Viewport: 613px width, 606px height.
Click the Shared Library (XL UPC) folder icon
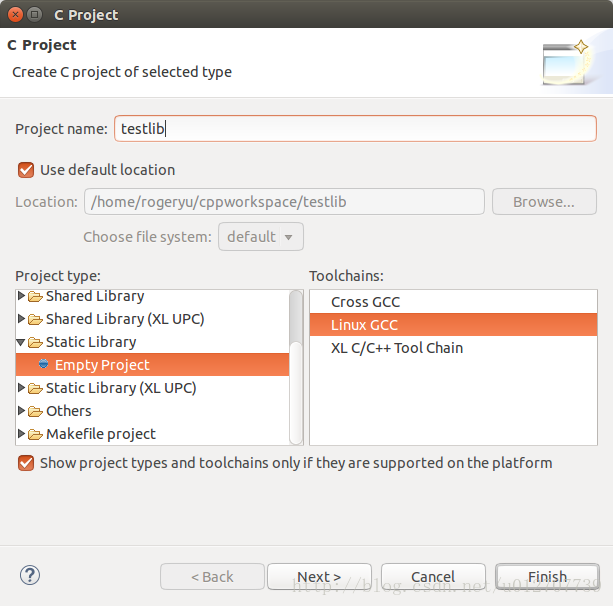click(x=35, y=320)
